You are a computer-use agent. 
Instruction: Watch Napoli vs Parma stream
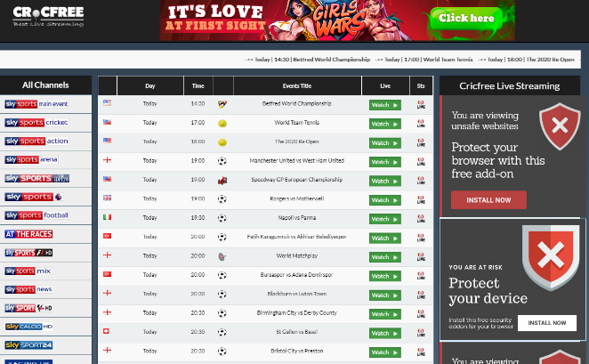(385, 219)
